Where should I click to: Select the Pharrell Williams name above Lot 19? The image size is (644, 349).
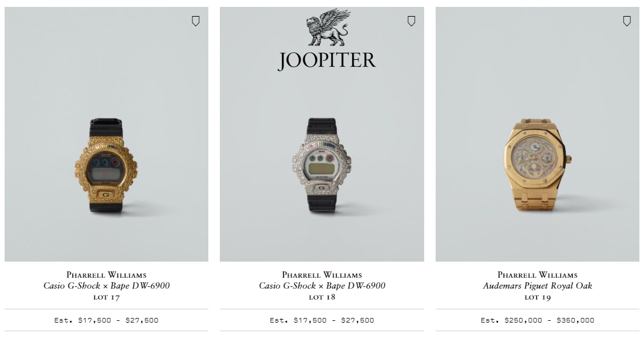[x=537, y=275]
